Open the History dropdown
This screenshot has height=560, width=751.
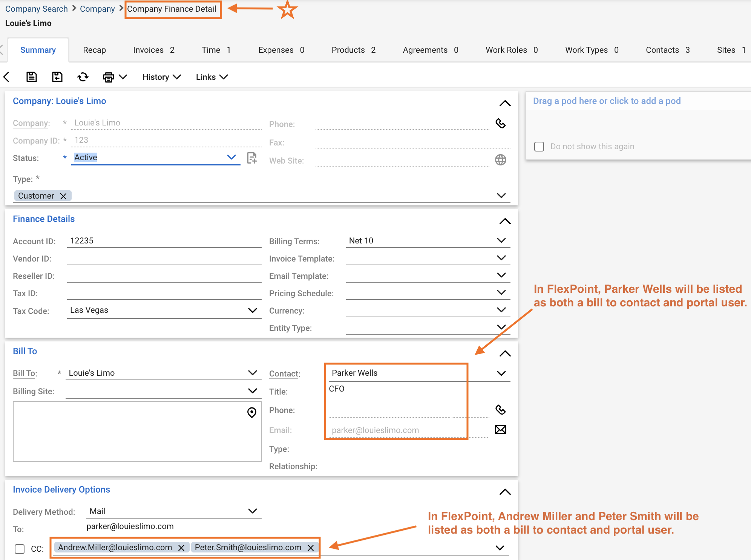pyautogui.click(x=162, y=77)
